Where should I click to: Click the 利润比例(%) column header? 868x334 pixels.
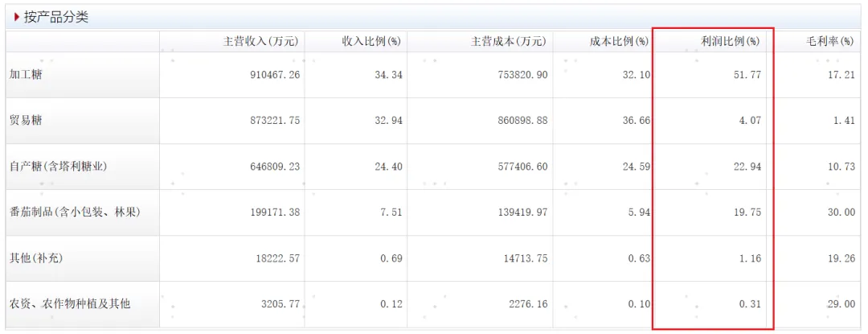730,42
